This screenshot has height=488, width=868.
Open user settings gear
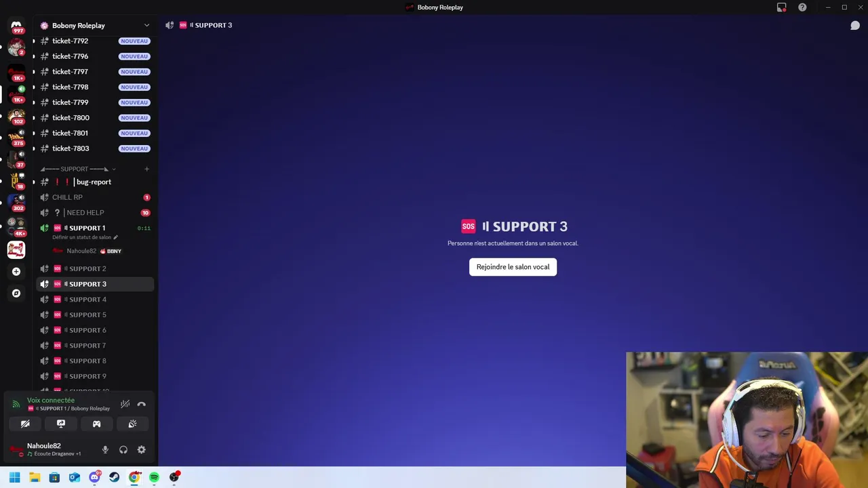coord(141,449)
